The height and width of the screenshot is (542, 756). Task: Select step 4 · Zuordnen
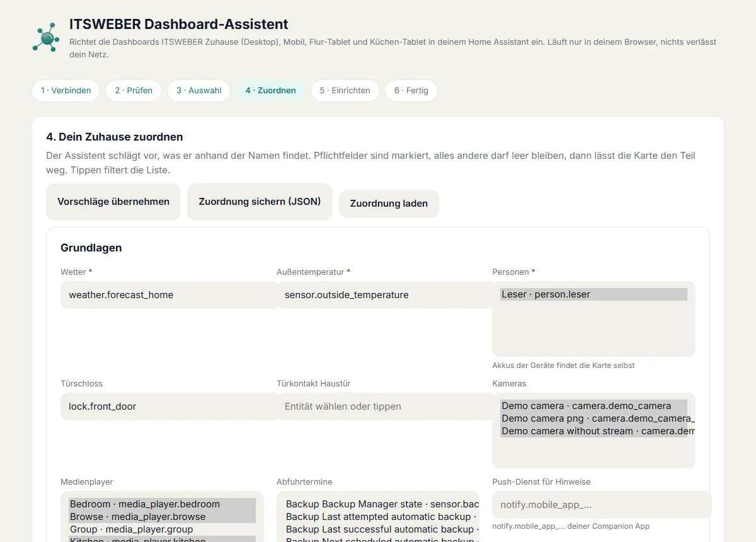271,90
